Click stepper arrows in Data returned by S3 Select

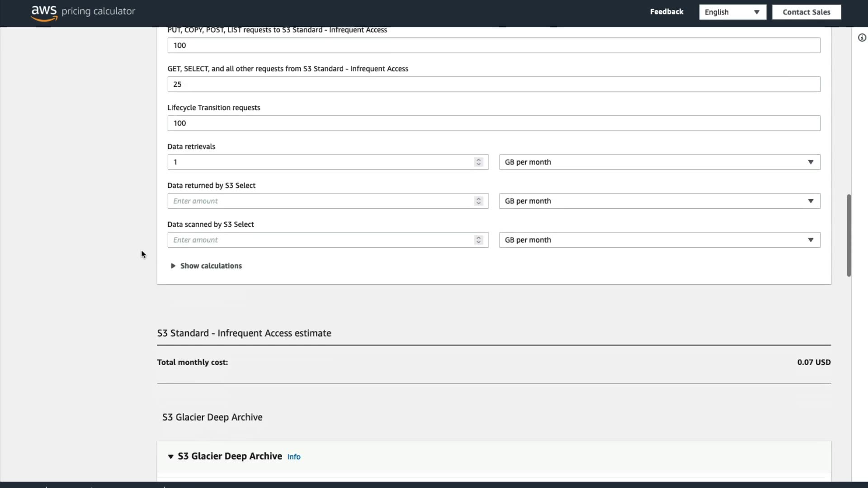click(x=478, y=201)
